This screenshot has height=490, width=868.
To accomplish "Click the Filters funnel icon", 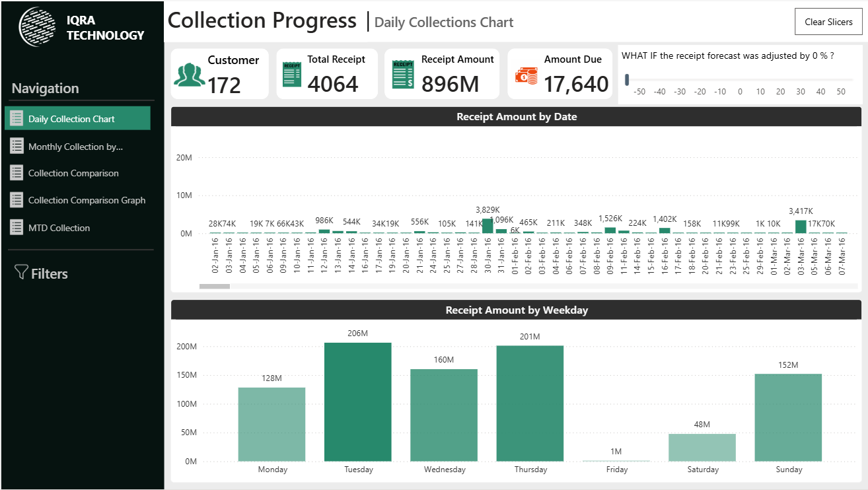I will [21, 272].
